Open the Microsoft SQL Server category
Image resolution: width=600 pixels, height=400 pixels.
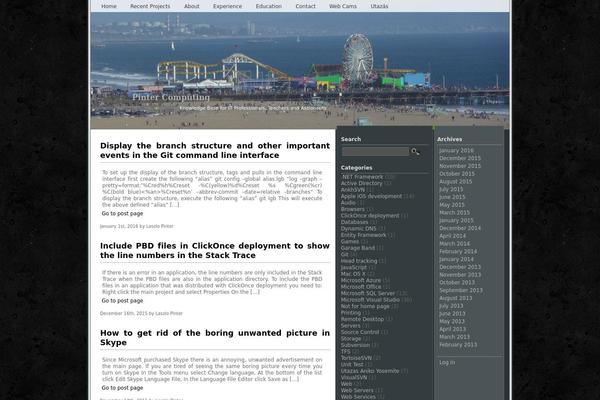[368, 294]
